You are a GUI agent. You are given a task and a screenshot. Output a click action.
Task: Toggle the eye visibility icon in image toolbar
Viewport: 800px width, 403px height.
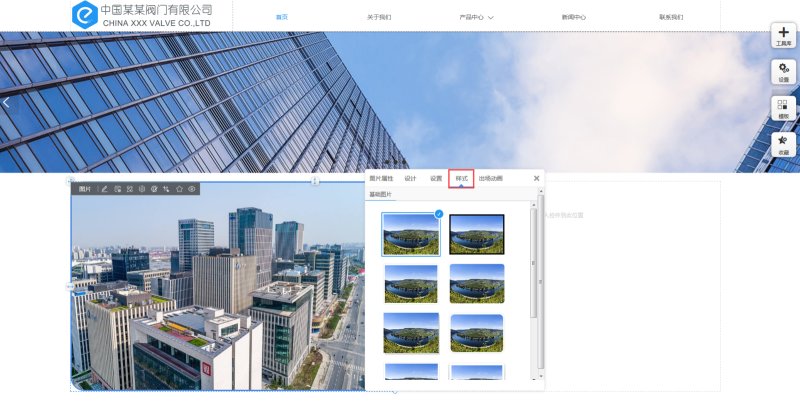click(192, 189)
